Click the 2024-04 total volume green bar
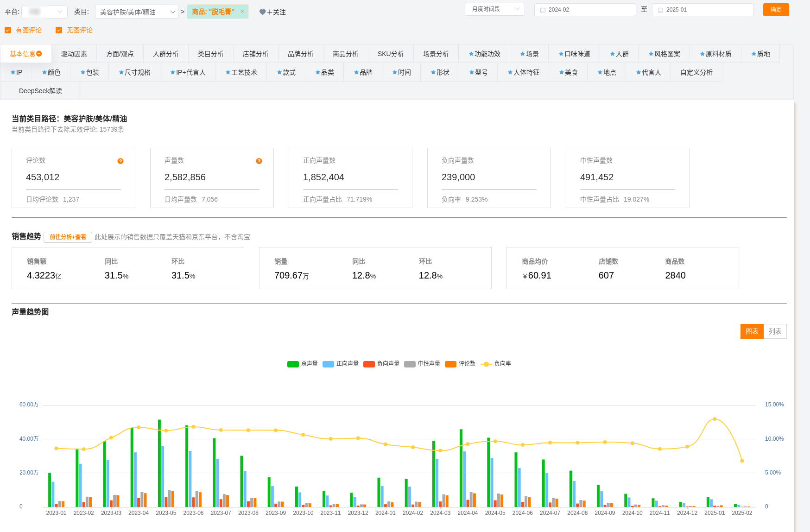Screen dimensions: 810x532 461,468
